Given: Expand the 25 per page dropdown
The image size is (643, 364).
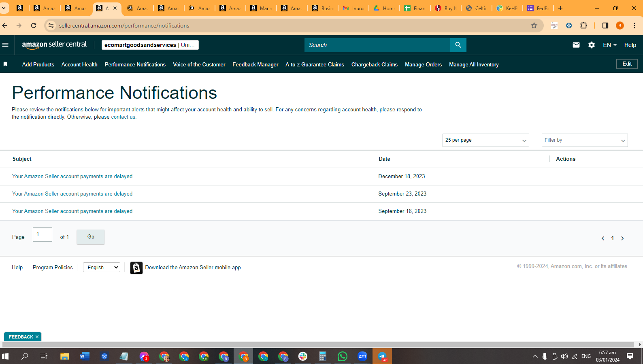Looking at the screenshot, I should pos(485,140).
